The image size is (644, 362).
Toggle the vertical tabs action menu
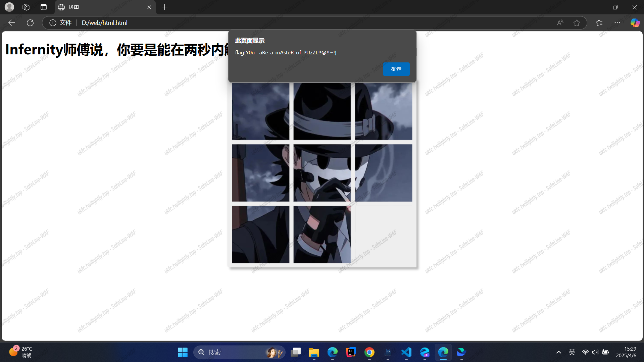point(44,7)
